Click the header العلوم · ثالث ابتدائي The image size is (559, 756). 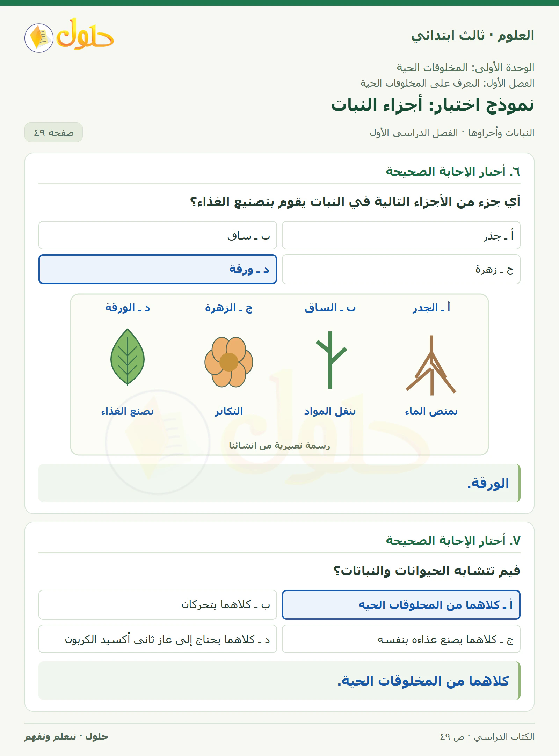(472, 36)
